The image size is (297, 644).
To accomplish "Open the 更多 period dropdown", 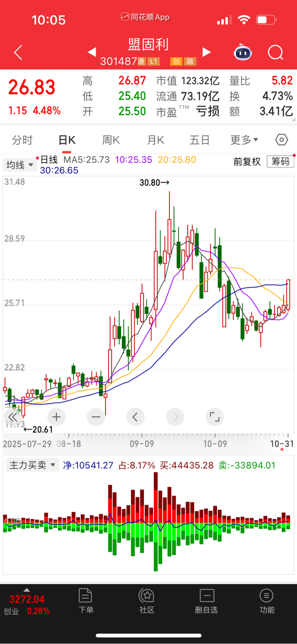I will [x=244, y=140].
